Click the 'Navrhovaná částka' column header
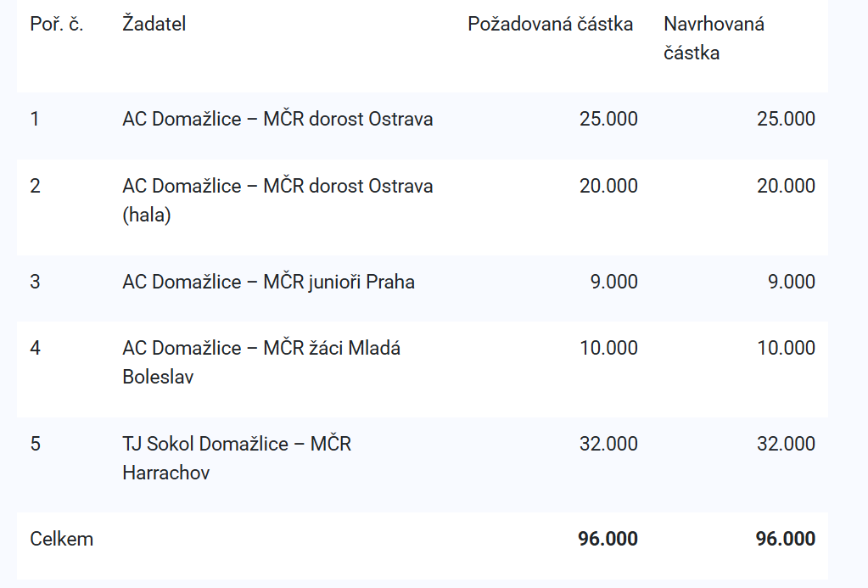 coord(714,38)
